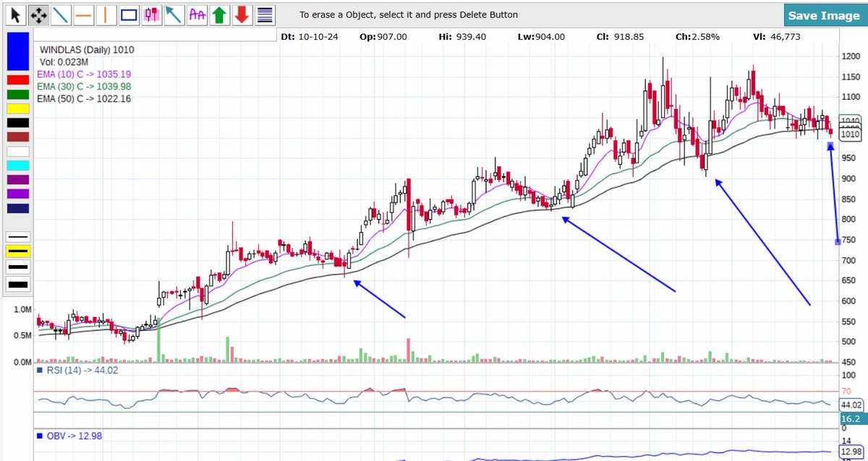Choose the yellow color swatch

18,108
